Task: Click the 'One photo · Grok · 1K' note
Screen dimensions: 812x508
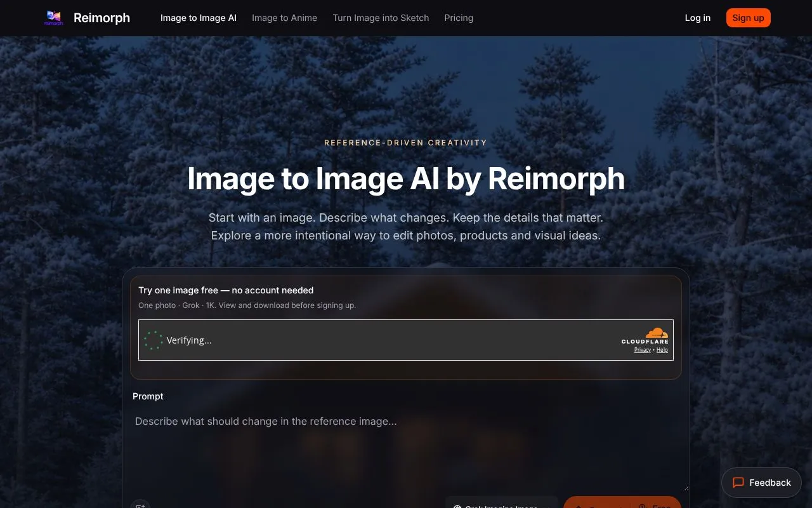Action: [x=247, y=305]
